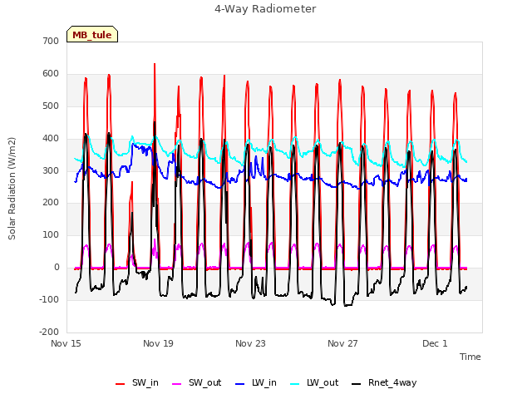Click the Dec 1 x-axis label
The height and width of the screenshot is (399, 532).
pyautogui.click(x=435, y=343)
